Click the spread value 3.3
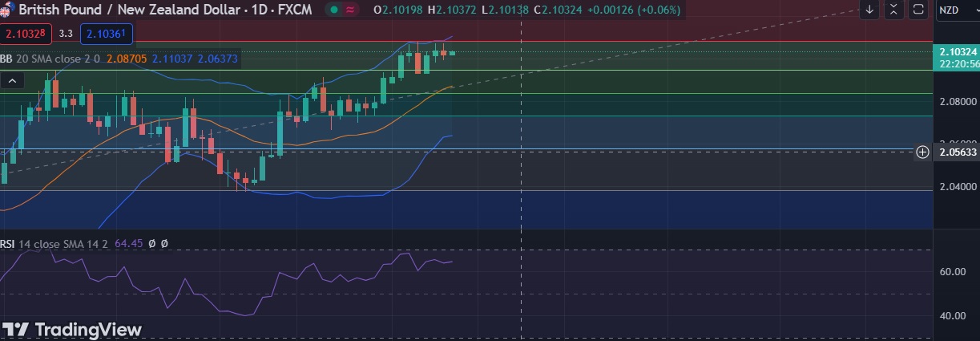980x341 pixels. click(66, 34)
